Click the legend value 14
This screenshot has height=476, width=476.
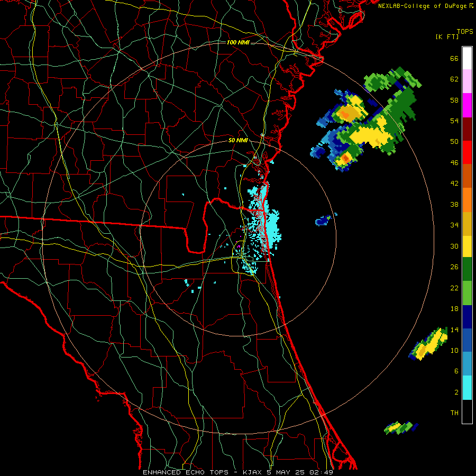(x=454, y=329)
